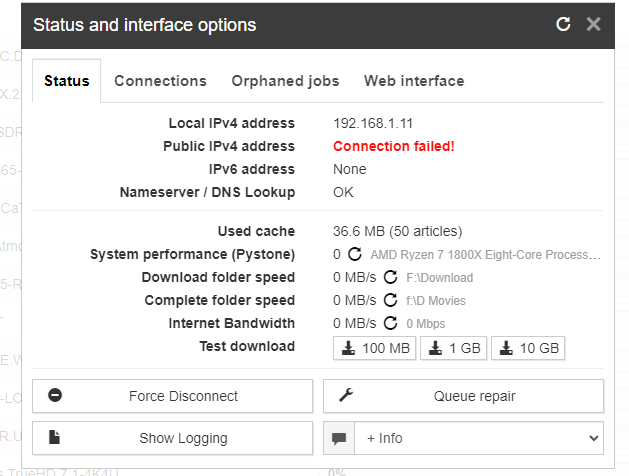Refresh status using header reload icon
Screen dimensions: 629x476
point(563,24)
